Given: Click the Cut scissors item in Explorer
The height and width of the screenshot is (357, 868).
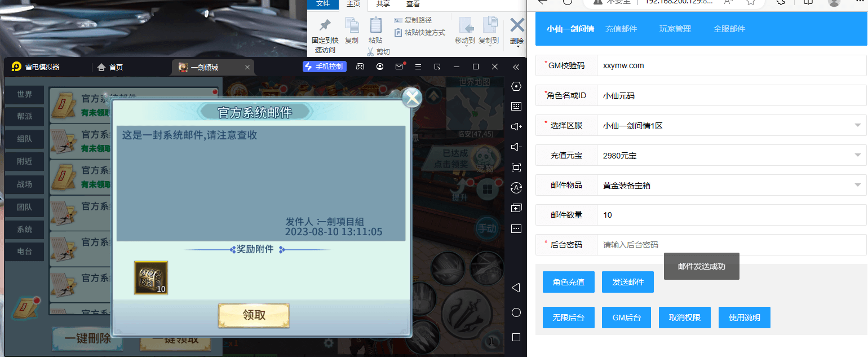Looking at the screenshot, I should pos(378,52).
